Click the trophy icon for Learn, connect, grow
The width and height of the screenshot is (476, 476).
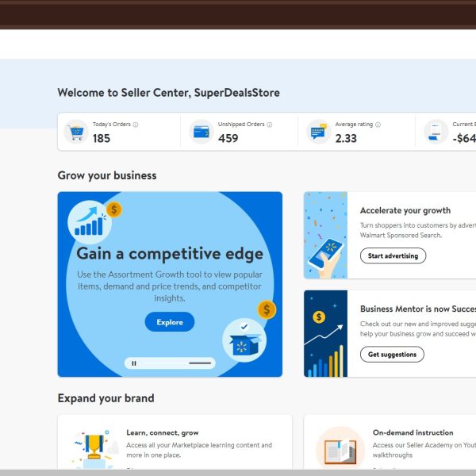coord(94,448)
